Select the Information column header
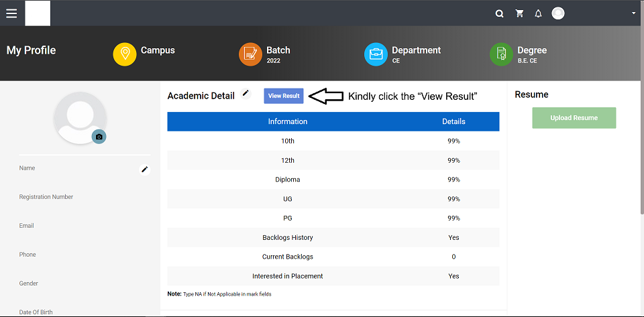 288,121
